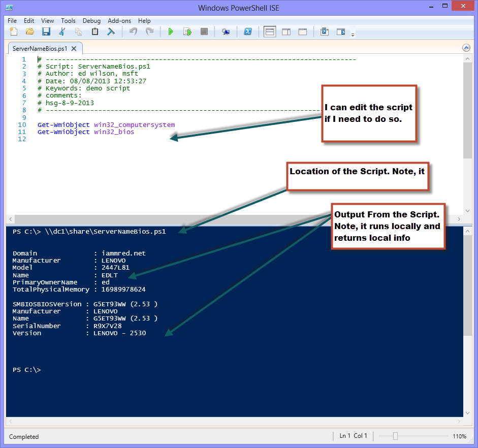Copy selection using the Copy icon

click(78, 31)
